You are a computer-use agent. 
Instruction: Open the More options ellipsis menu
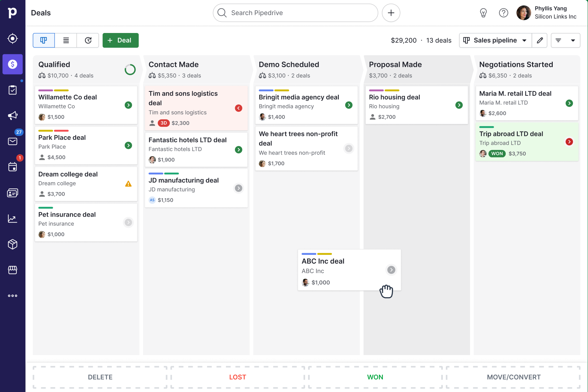point(12,296)
